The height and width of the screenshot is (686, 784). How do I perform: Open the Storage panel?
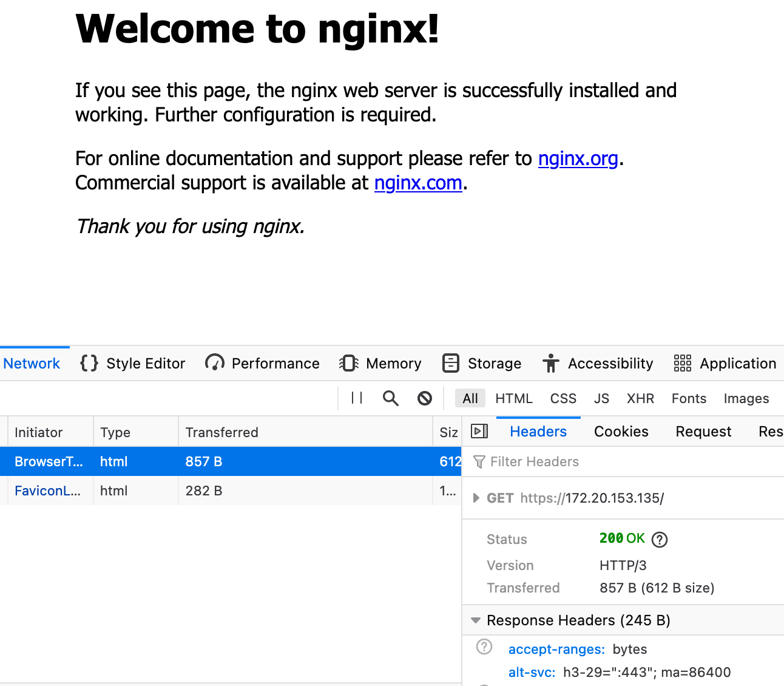(x=482, y=363)
